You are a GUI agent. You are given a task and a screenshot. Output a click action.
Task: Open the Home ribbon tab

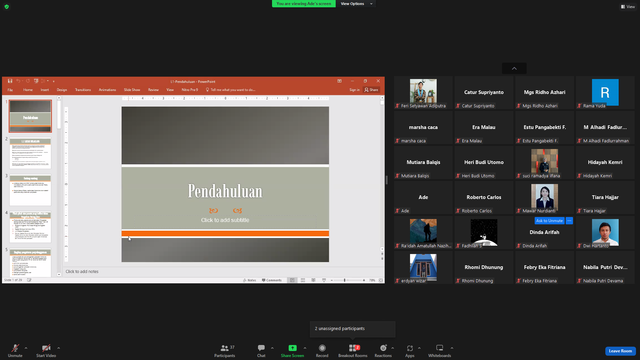[28, 90]
